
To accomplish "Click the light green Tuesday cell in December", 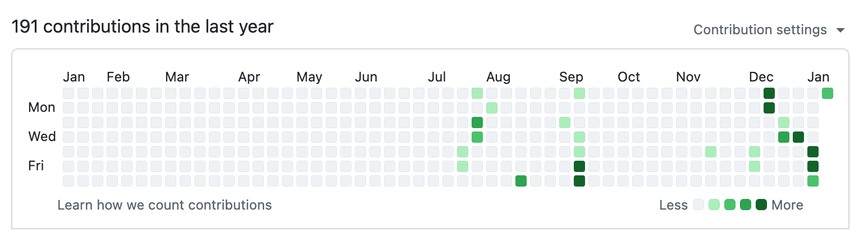I will tap(784, 122).
